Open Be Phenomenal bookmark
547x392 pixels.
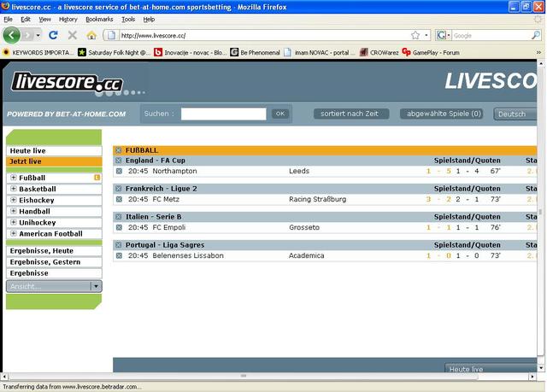coord(256,53)
